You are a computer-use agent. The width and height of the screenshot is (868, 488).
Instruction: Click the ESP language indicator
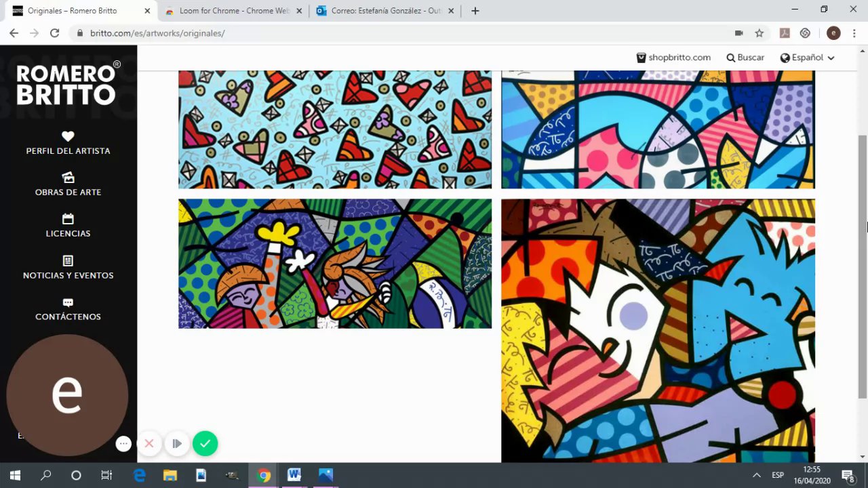(x=778, y=475)
